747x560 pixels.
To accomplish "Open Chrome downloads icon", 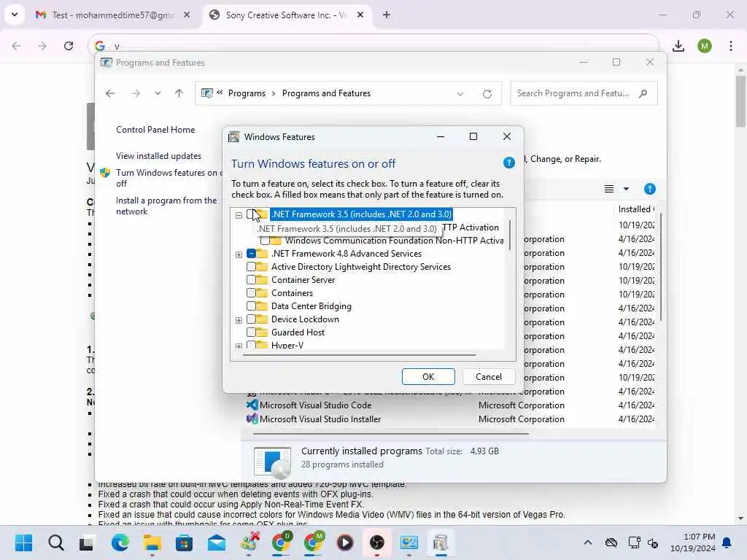I will click(x=678, y=46).
